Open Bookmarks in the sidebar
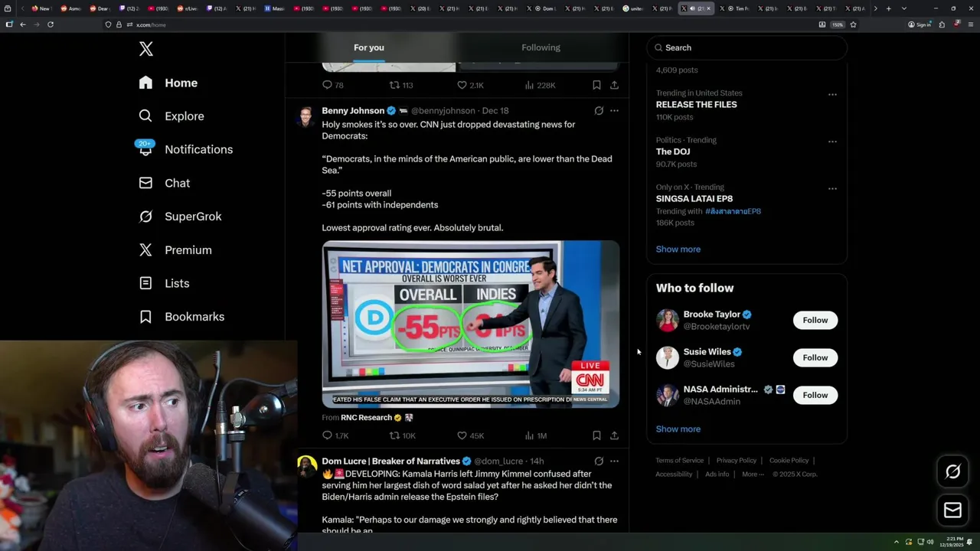Screen dimensions: 980x551 (181, 317)
